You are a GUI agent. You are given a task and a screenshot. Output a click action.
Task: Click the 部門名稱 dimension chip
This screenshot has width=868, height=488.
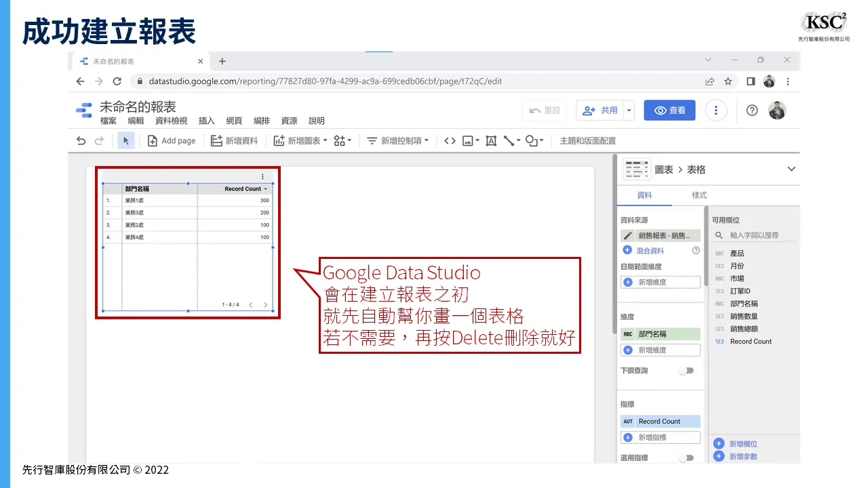point(660,334)
